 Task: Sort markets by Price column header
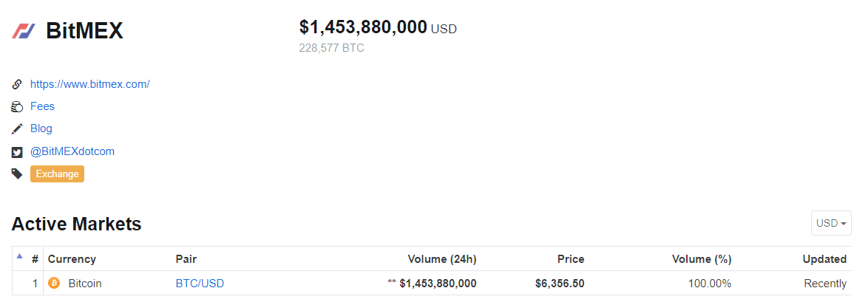click(x=570, y=258)
